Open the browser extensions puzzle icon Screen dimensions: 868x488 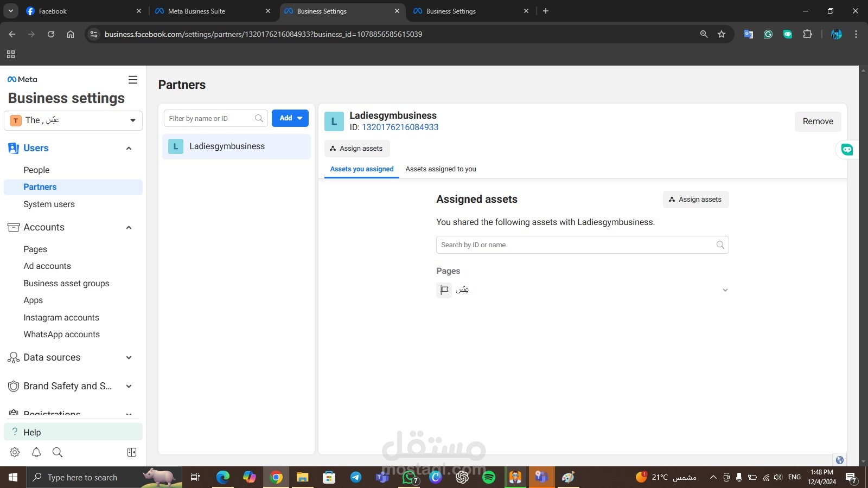pyautogui.click(x=807, y=34)
